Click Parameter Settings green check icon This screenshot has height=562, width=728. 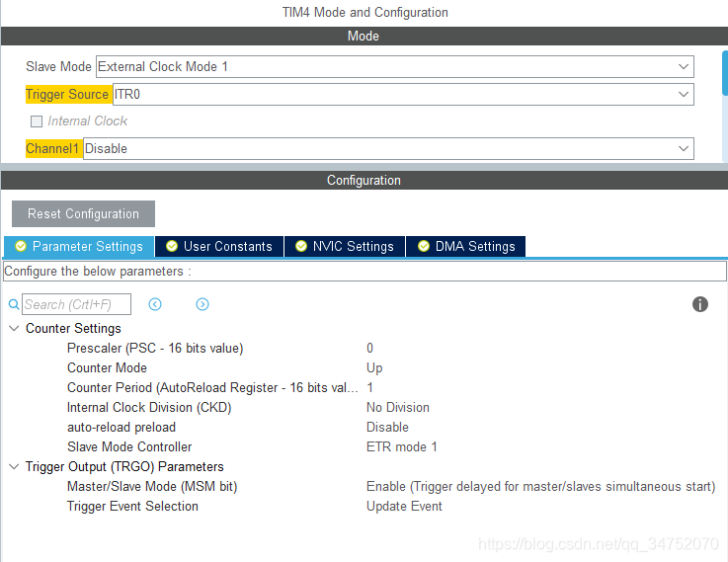point(21,246)
